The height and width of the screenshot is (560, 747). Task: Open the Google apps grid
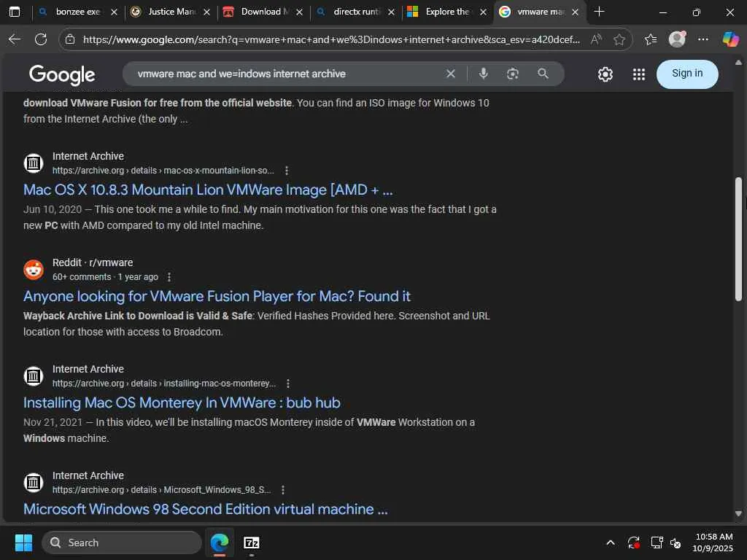pos(639,74)
